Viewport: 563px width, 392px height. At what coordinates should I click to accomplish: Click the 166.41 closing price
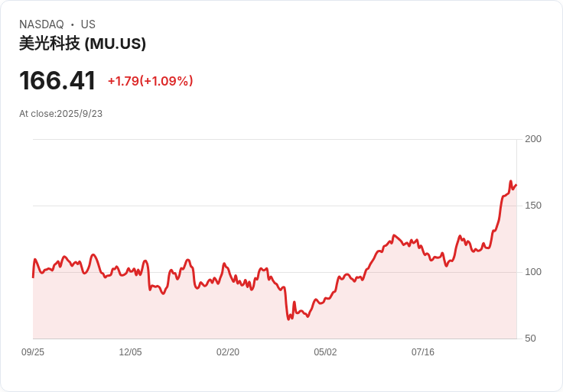57,80
